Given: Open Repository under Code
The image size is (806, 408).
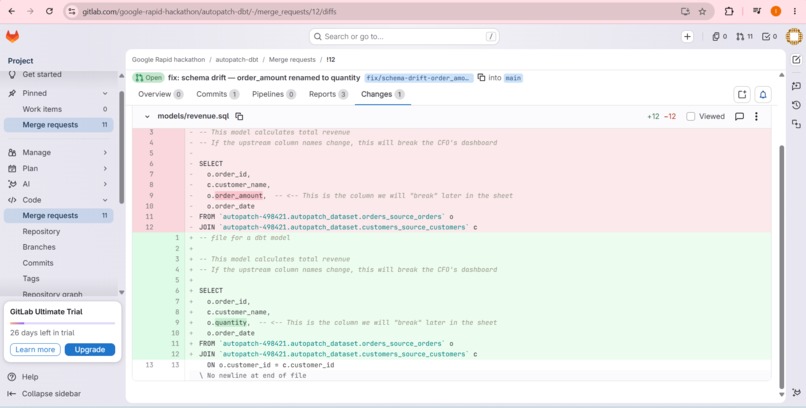Looking at the screenshot, I should [58, 231].
